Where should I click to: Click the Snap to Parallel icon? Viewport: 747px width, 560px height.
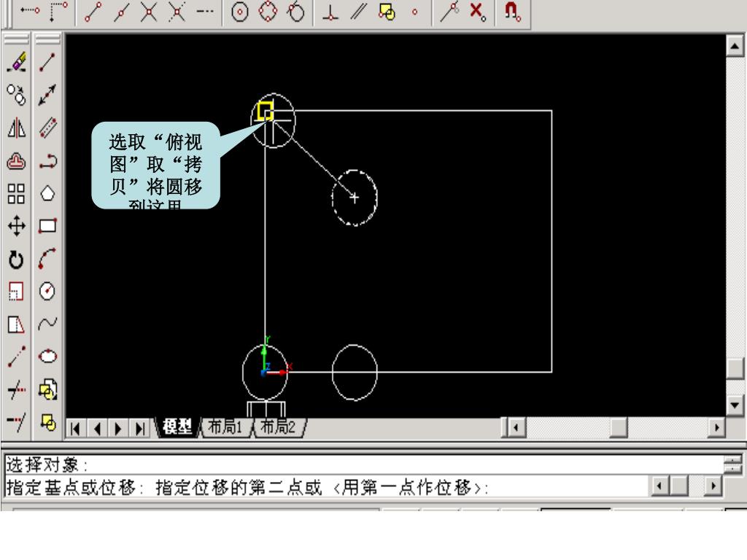[x=358, y=12]
